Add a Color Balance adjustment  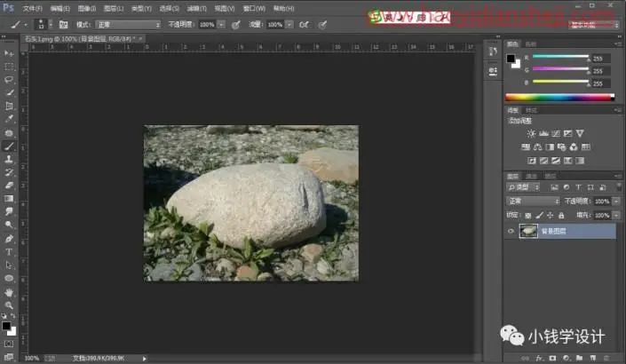[537, 146]
